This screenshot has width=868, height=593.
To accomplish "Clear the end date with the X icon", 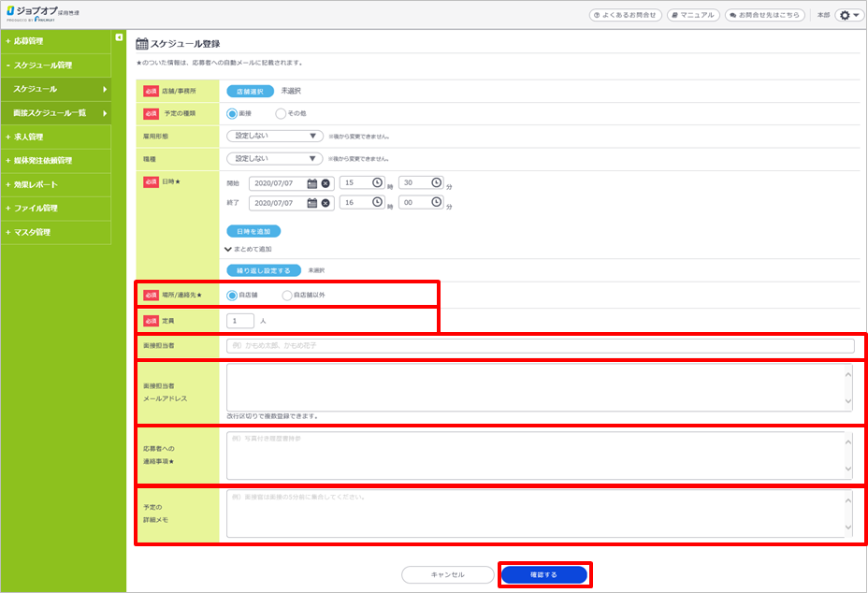I will tap(325, 203).
